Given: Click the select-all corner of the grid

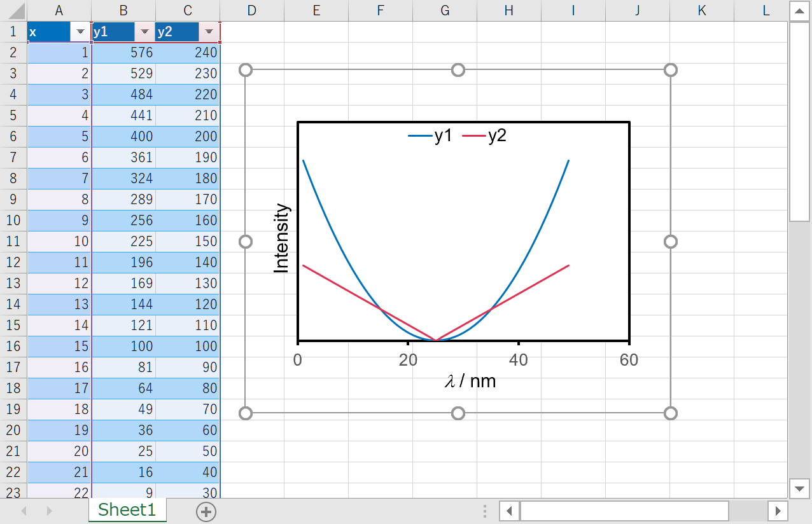Looking at the screenshot, I should (x=13, y=10).
